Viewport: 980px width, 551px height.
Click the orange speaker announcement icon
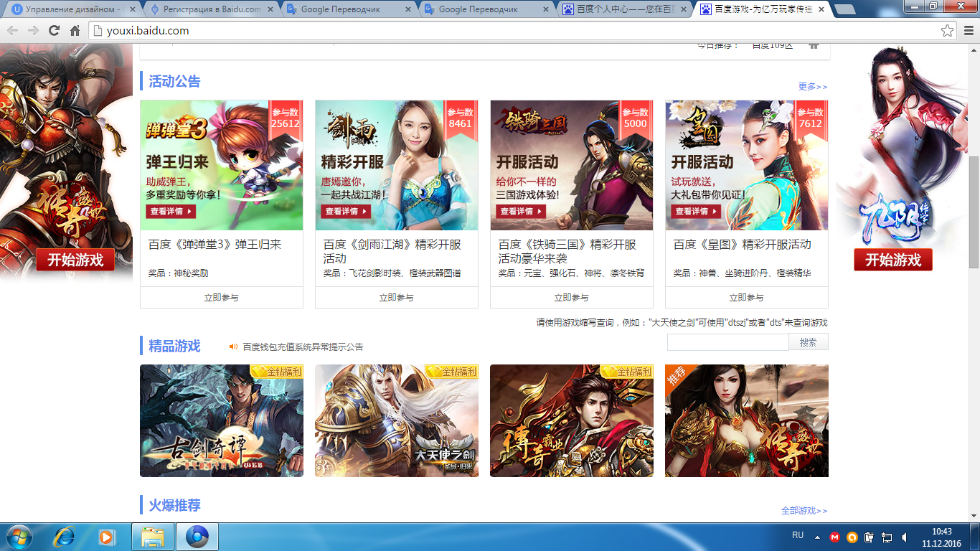[x=233, y=347]
